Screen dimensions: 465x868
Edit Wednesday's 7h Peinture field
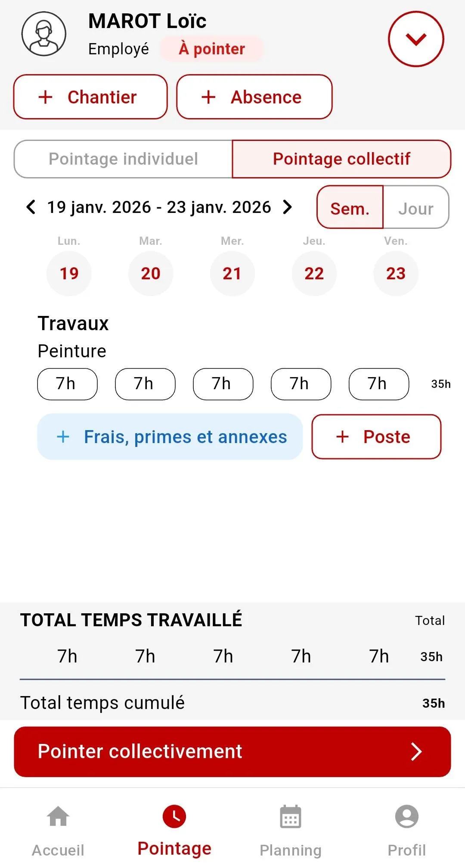click(x=223, y=384)
